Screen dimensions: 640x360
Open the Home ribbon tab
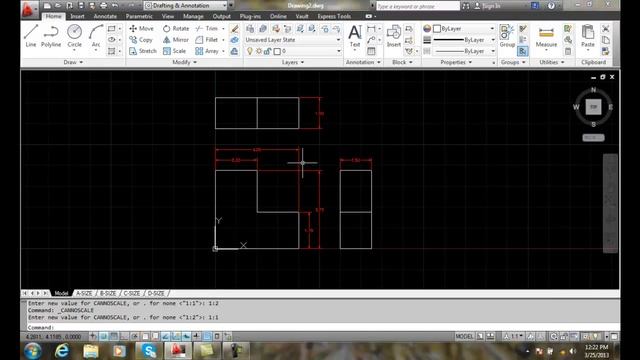pyautogui.click(x=53, y=16)
